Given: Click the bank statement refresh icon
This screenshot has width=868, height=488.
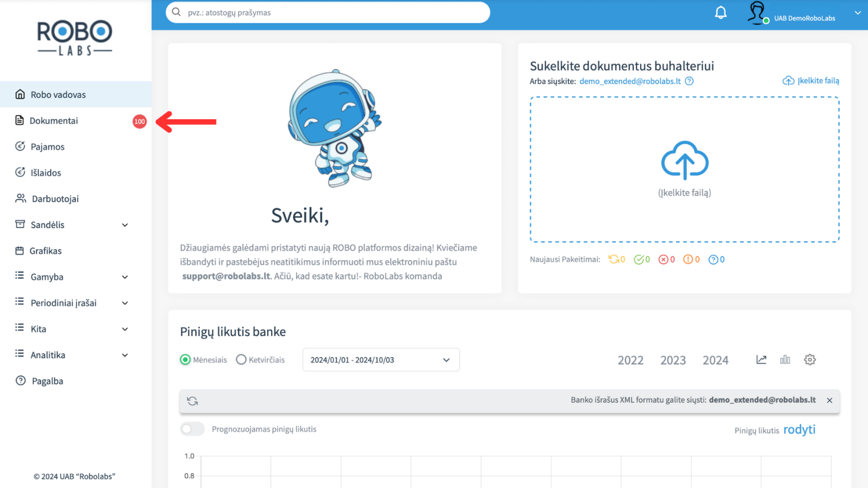Looking at the screenshot, I should 192,401.
